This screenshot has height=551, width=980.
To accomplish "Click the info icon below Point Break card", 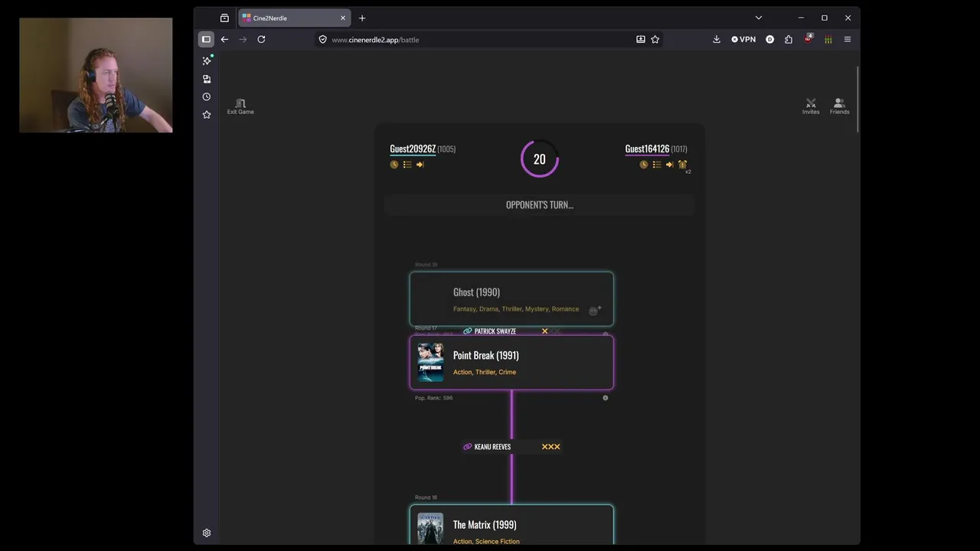I will coord(605,398).
